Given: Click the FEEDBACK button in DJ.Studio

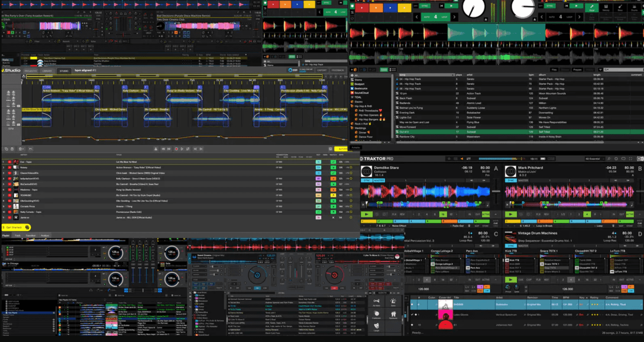Looking at the screenshot, I should pos(338,70).
